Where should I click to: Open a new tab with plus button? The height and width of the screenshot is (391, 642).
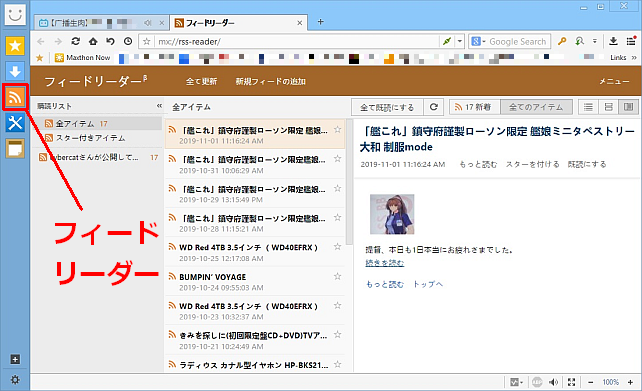click(321, 22)
